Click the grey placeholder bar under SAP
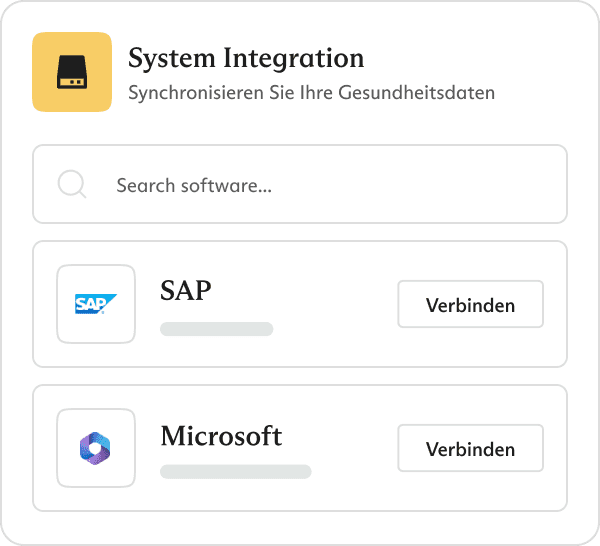The width and height of the screenshot is (600, 546). [216, 328]
